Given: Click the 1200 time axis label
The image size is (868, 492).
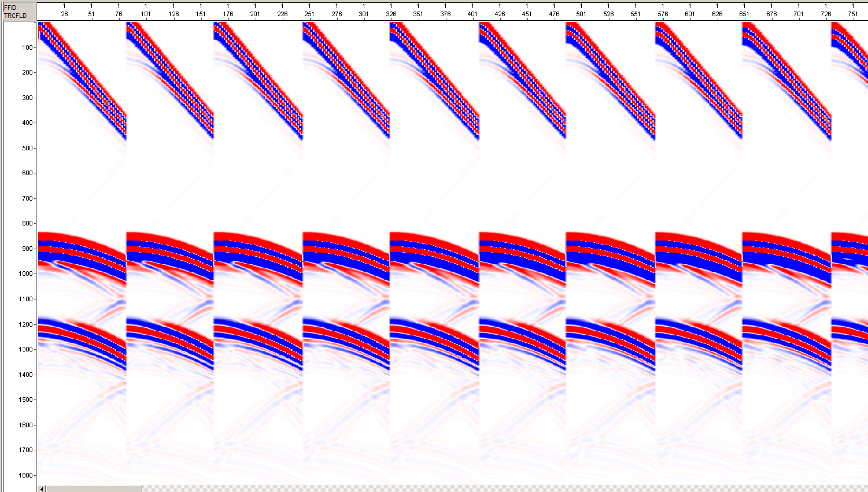Looking at the screenshot, I should point(26,324).
